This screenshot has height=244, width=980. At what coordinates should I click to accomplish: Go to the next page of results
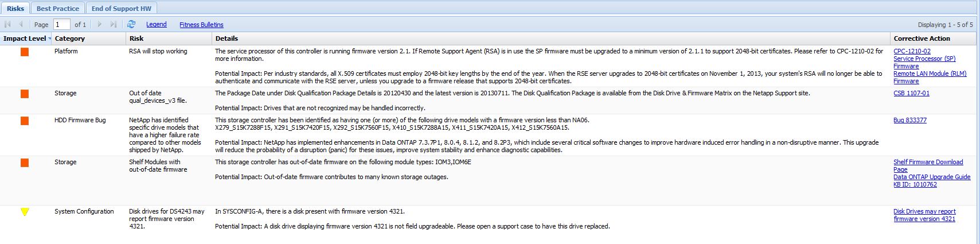click(x=100, y=25)
